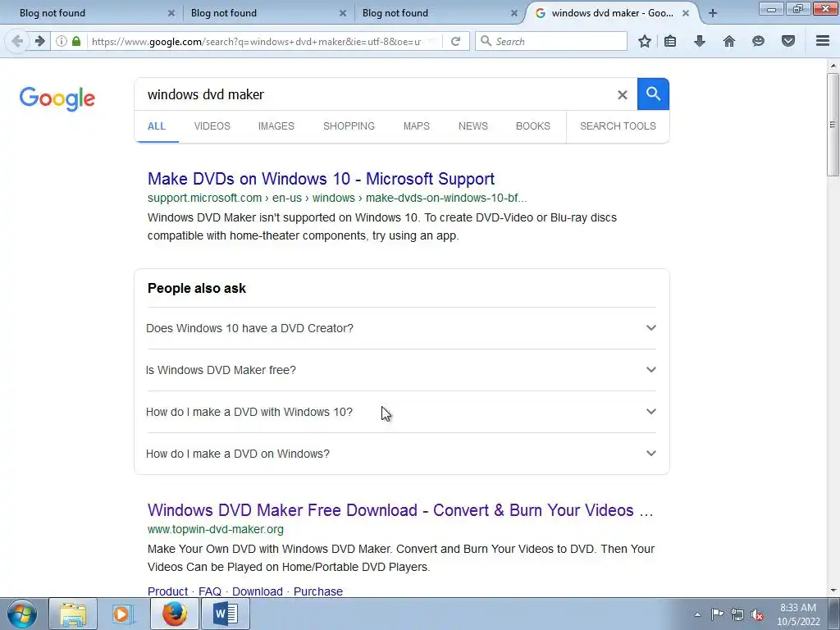Click the www.topwin-dvd-maker.org URL text
Image resolution: width=840 pixels, height=630 pixels.
coord(216,529)
